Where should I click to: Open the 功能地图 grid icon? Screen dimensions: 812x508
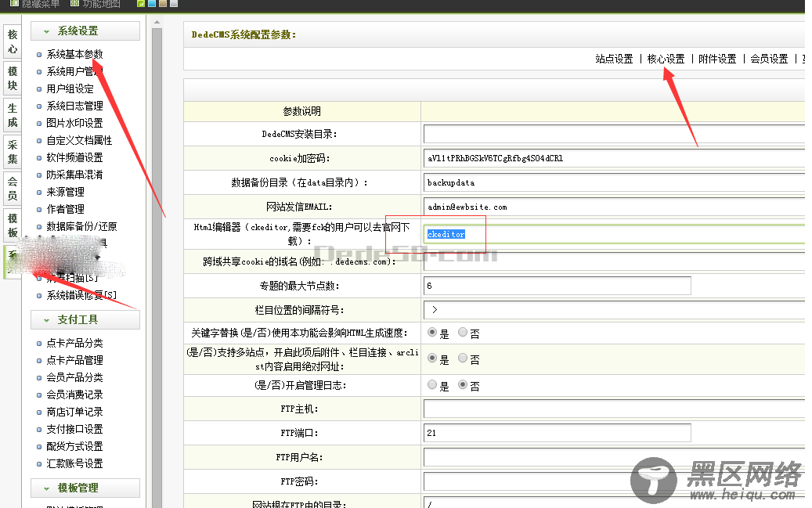coord(74,3)
